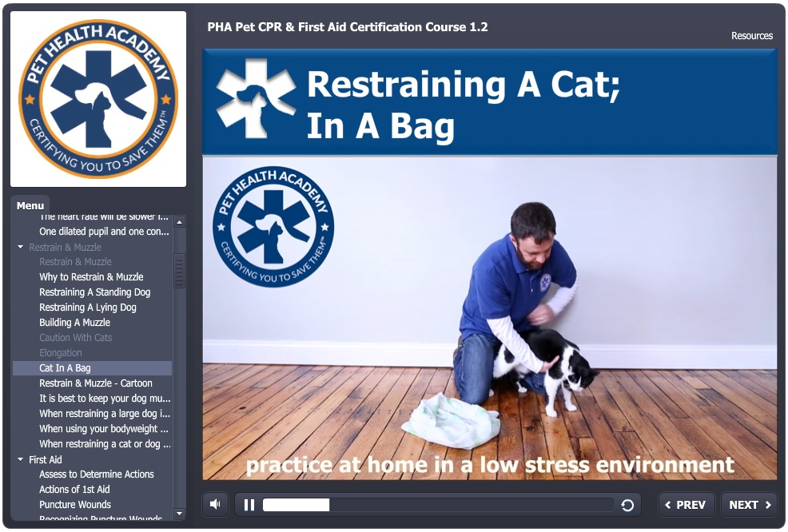The height and width of the screenshot is (532, 788).
Task: Mute the course audio volume icon
Action: [216, 504]
